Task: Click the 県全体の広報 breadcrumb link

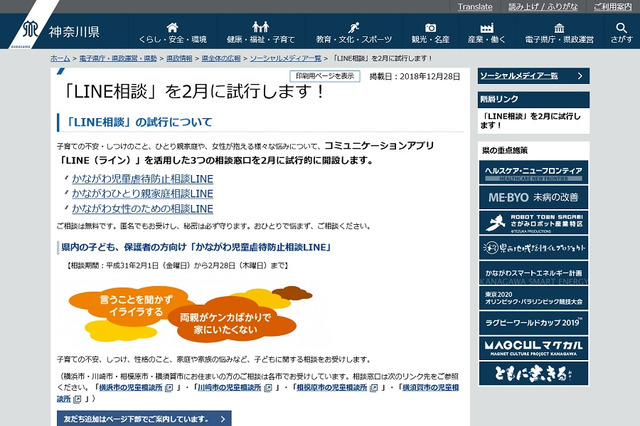Action: point(221,58)
